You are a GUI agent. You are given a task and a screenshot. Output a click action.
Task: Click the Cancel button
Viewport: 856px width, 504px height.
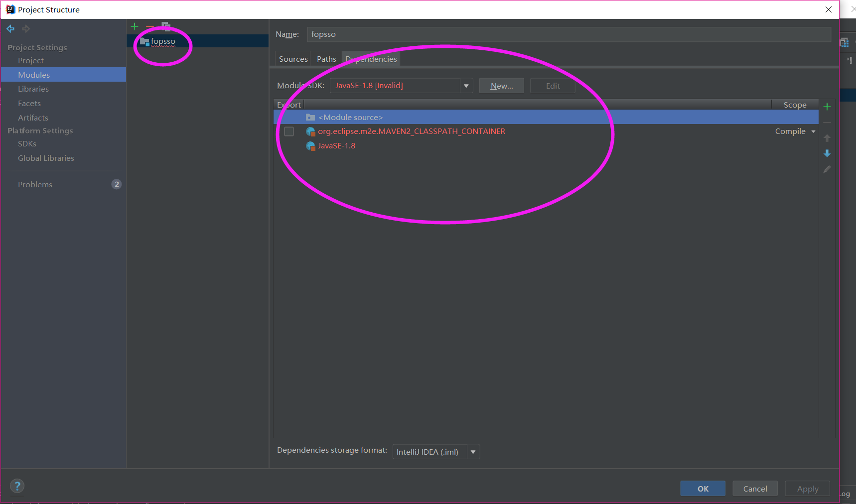(755, 489)
